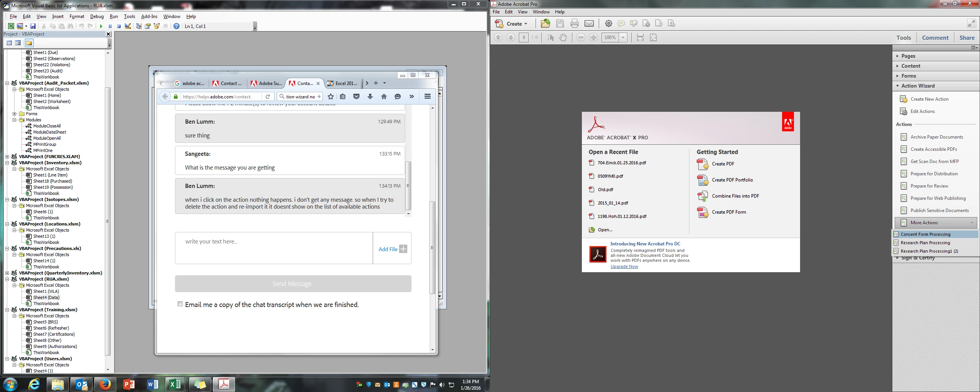980x392 pixels.
Task: Click the Send Message button
Action: pos(293,284)
